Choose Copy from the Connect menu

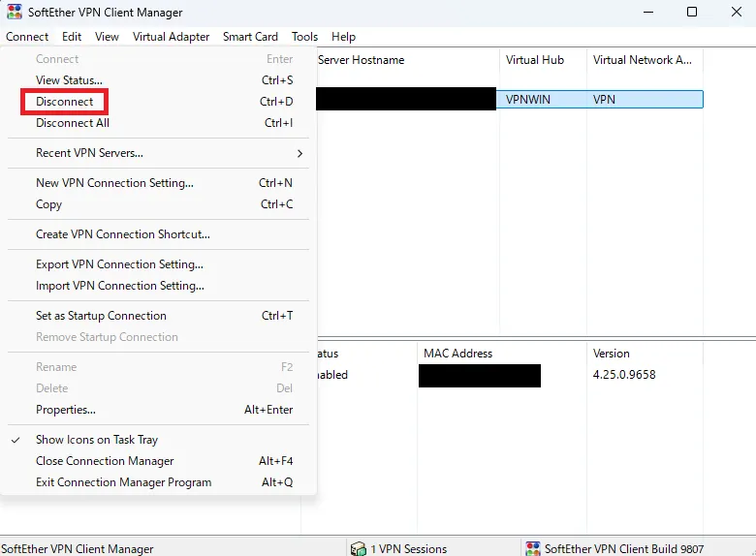(159, 204)
